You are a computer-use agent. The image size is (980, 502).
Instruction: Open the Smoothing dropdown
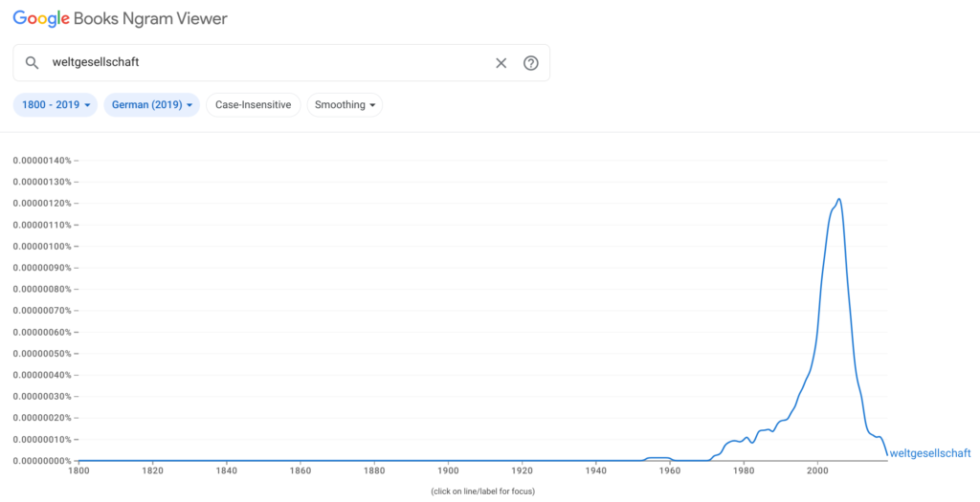tap(345, 105)
